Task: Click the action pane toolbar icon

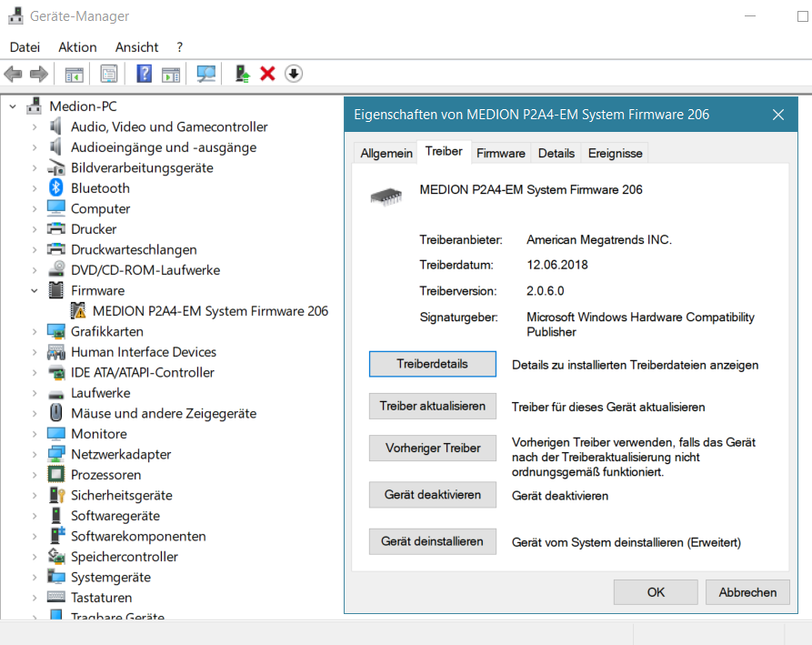Action: (x=171, y=74)
